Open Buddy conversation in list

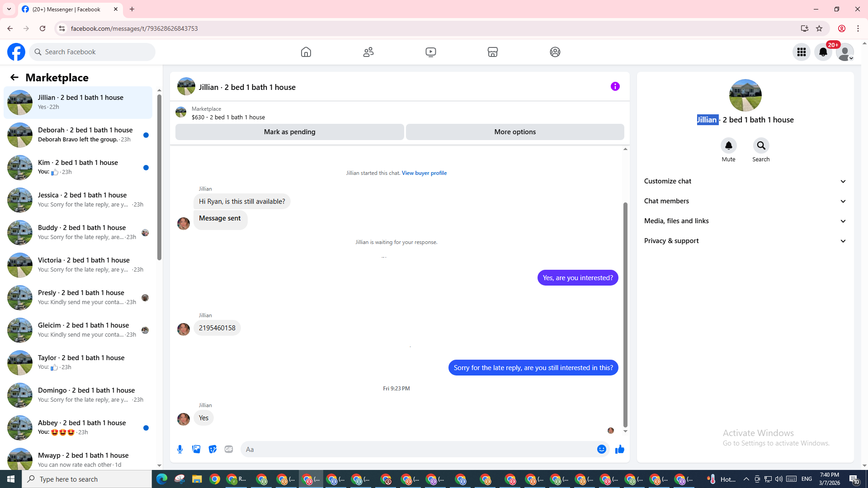click(78, 233)
